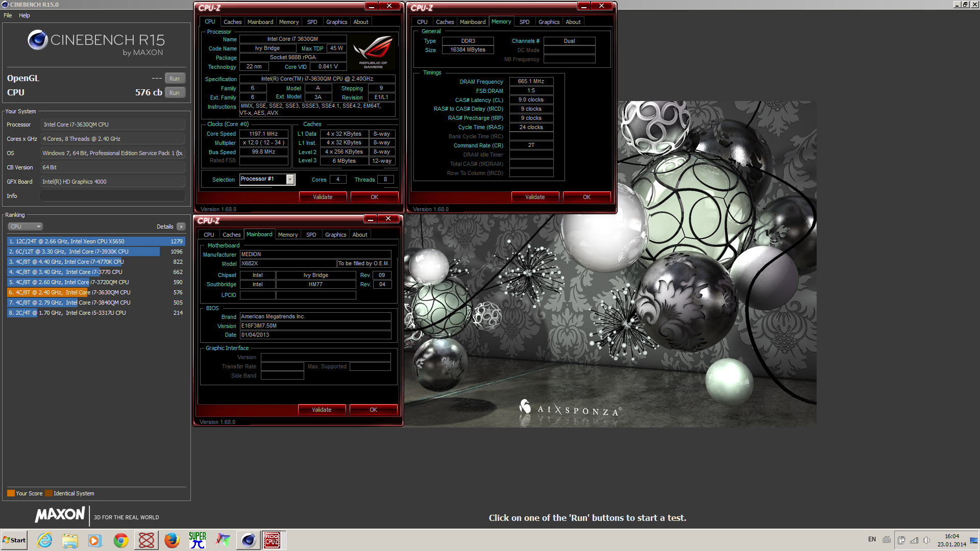Open Google Chrome from the taskbar
The height and width of the screenshot is (551, 980).
121,540
